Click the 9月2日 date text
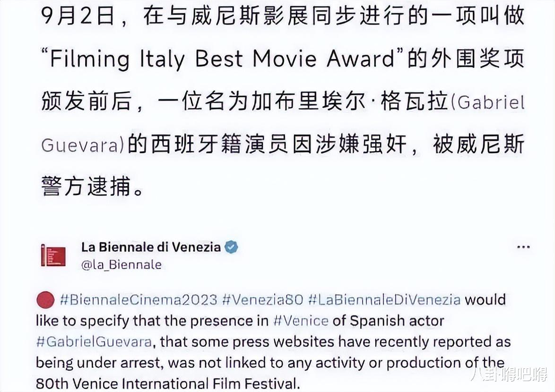This screenshot has height=392, width=555. [78, 16]
